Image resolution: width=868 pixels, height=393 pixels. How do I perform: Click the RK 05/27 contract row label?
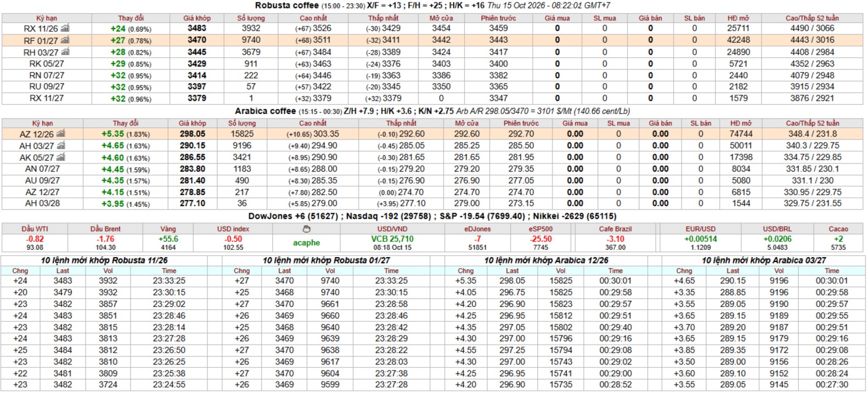[47, 64]
